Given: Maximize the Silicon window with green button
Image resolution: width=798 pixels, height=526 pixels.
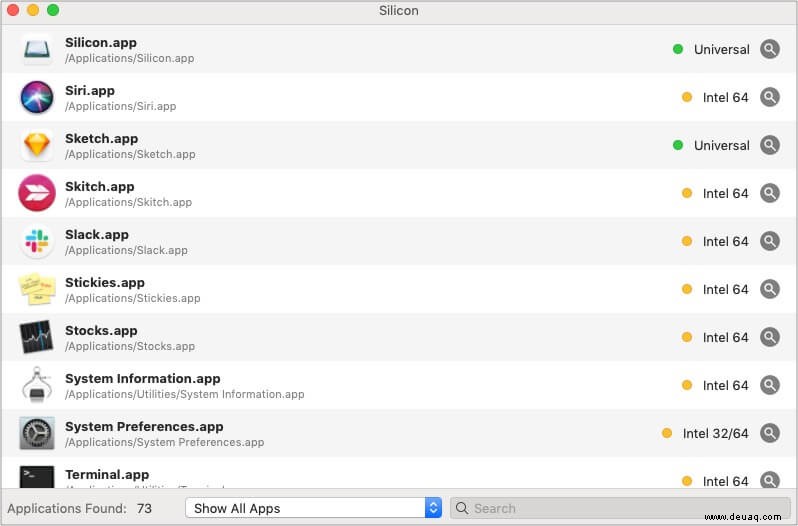Looking at the screenshot, I should pyautogui.click(x=53, y=10).
